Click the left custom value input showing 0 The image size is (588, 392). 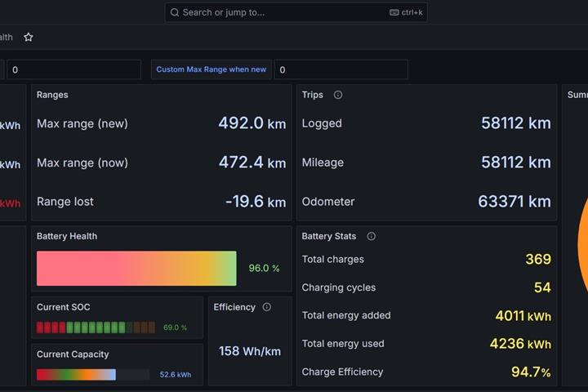click(73, 69)
